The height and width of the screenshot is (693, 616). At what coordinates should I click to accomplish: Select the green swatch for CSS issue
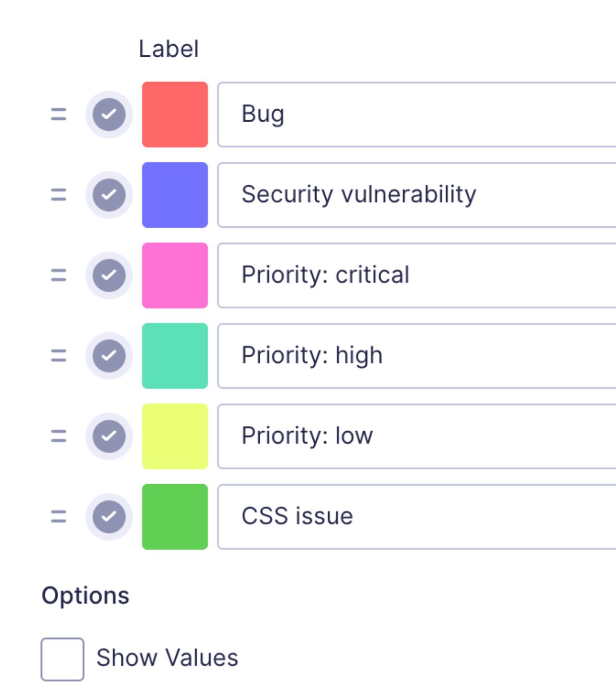tap(175, 516)
